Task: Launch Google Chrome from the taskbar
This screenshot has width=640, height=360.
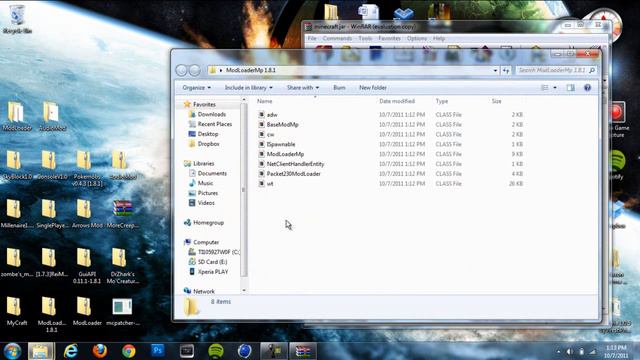Action: 129,351
